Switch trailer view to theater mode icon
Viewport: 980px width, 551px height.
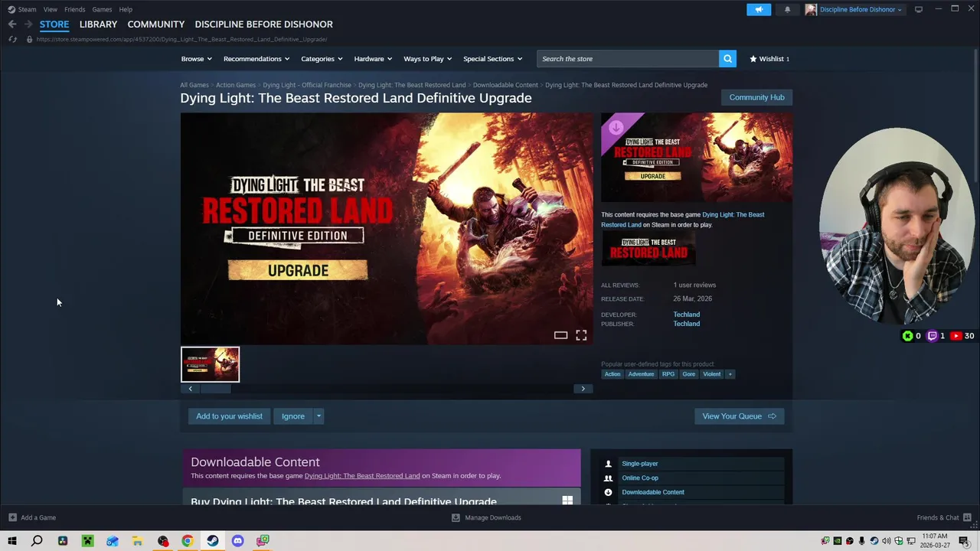560,335
